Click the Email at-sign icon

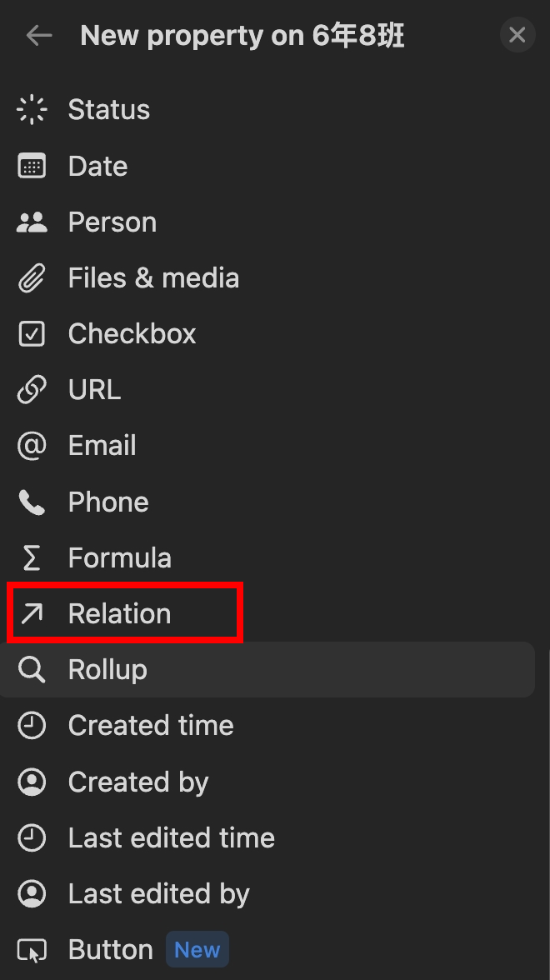point(32,446)
